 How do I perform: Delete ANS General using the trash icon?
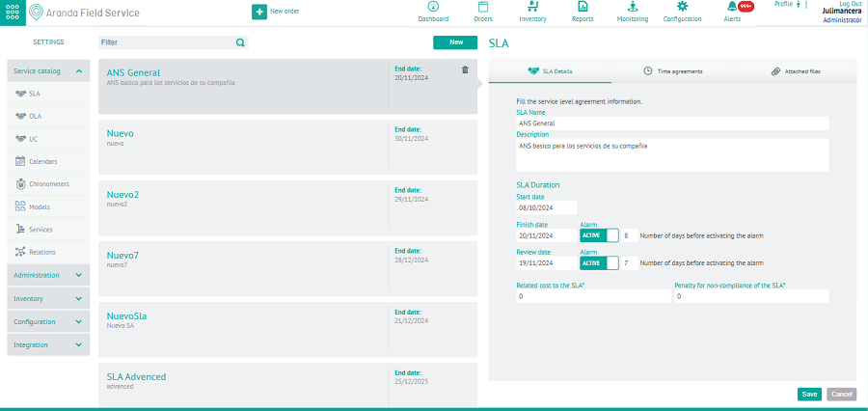[x=466, y=69]
